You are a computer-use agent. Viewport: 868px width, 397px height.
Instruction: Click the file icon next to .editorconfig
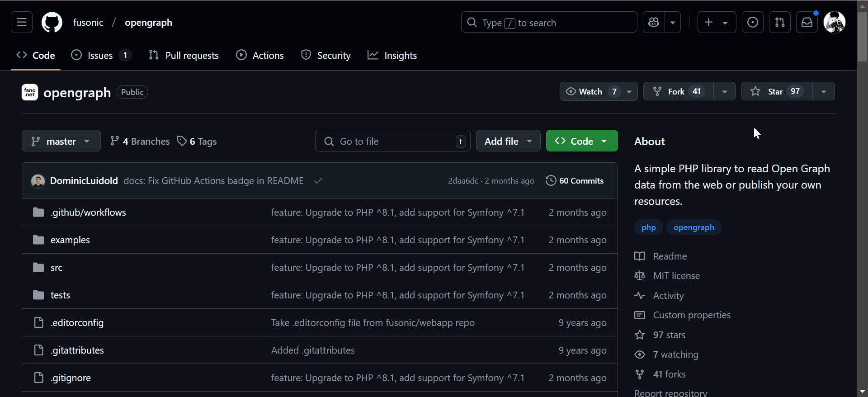coord(38,322)
